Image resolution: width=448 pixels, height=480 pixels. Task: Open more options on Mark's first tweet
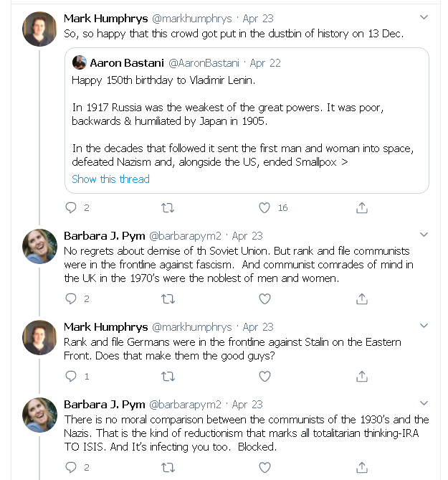point(424,17)
